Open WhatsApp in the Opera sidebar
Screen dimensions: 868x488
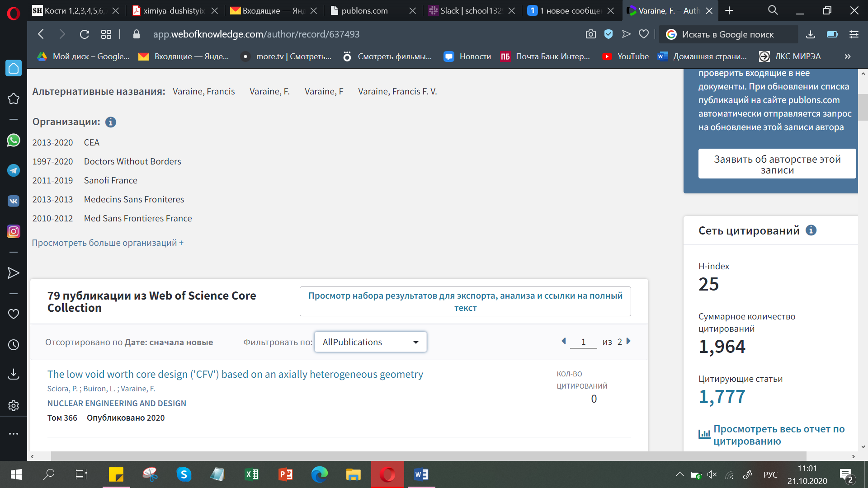coord(14,141)
